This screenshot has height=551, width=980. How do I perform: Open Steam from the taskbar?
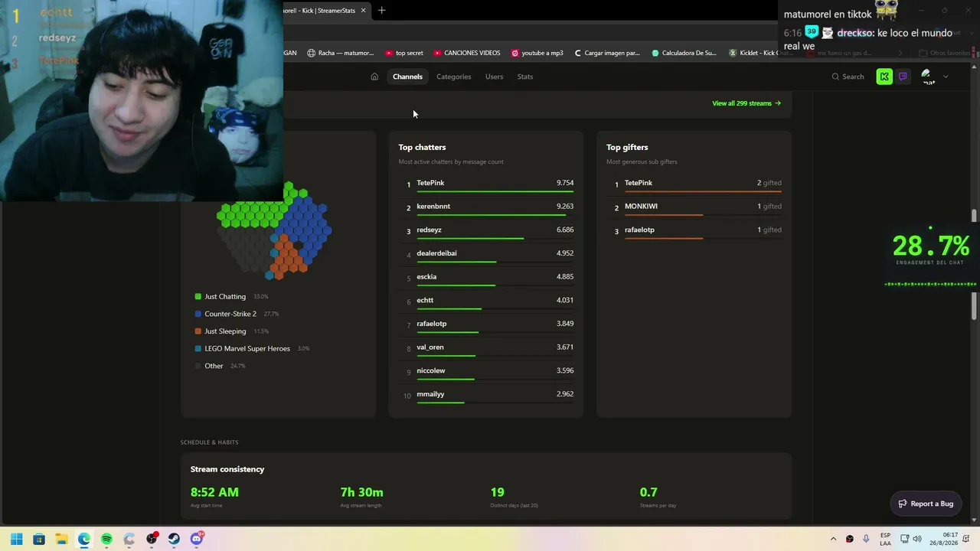174,539
